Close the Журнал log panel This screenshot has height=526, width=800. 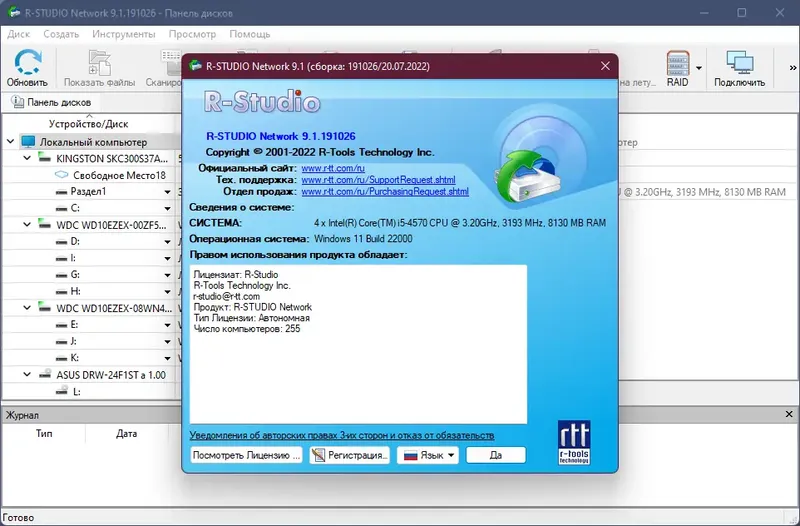point(789,415)
